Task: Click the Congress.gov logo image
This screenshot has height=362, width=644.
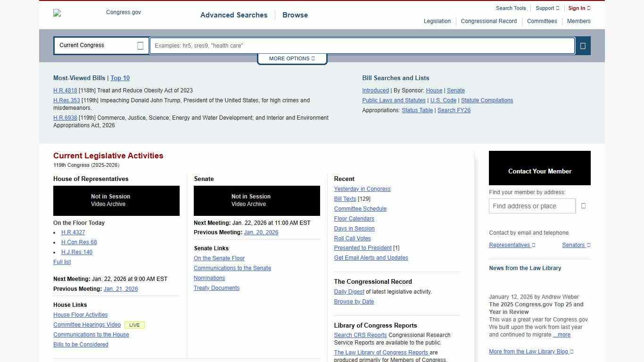Action: point(98,13)
